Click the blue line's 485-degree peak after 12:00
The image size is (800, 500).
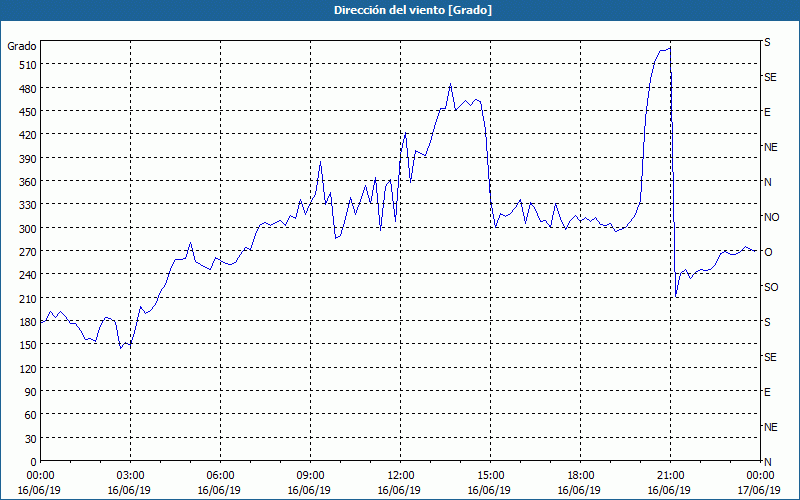pyautogui.click(x=450, y=84)
